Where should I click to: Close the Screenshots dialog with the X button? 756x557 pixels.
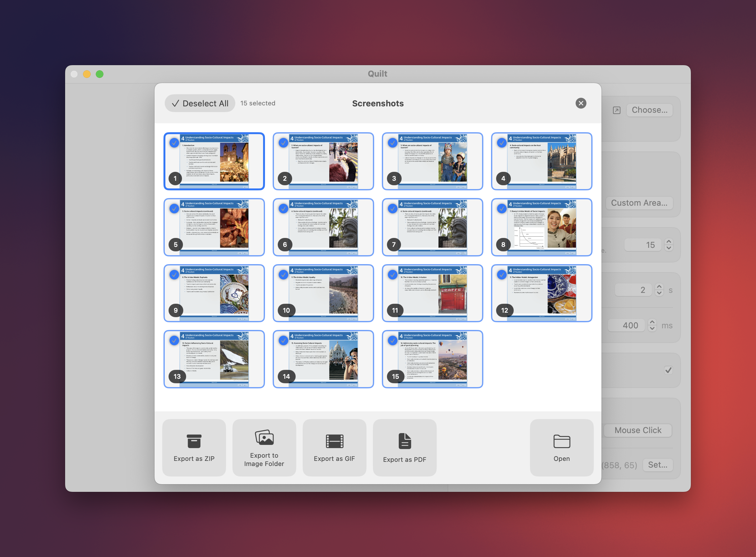tap(581, 103)
